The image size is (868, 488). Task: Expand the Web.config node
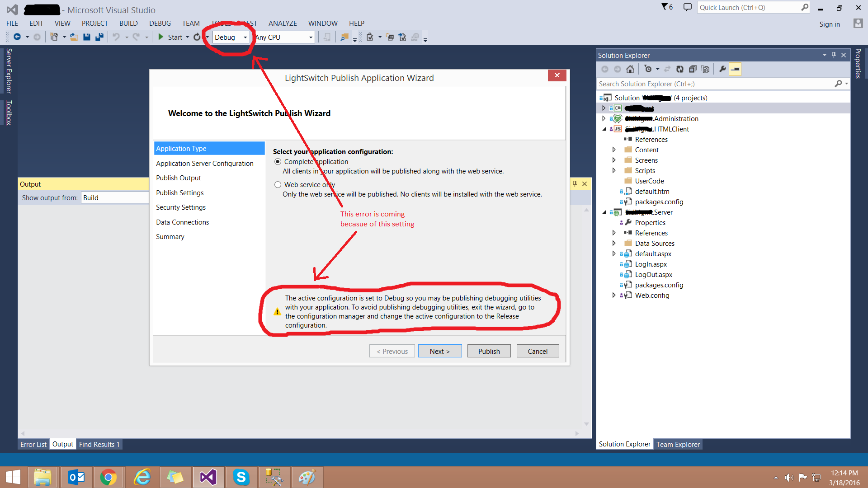(614, 295)
